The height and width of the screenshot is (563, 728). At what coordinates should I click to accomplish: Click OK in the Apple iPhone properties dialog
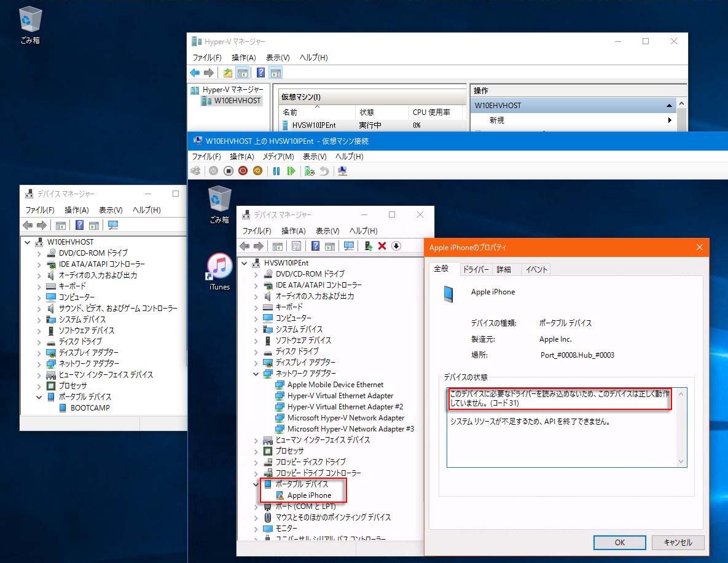(619, 543)
